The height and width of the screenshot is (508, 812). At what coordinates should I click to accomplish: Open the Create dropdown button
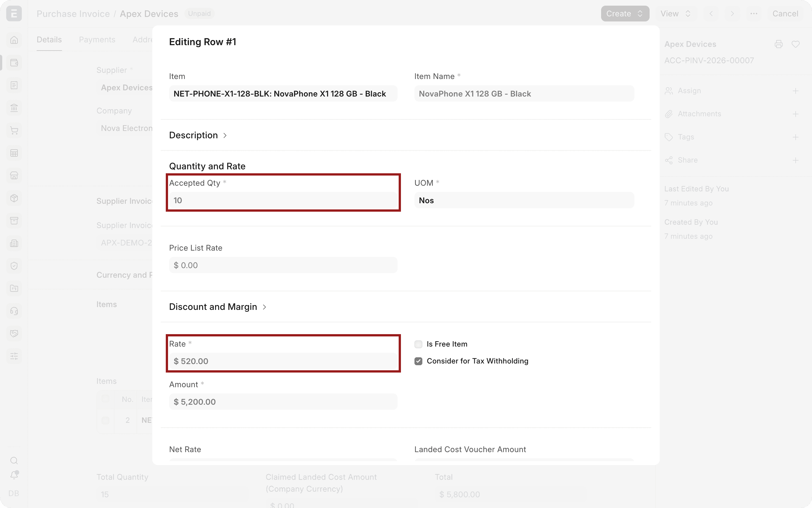(x=625, y=14)
